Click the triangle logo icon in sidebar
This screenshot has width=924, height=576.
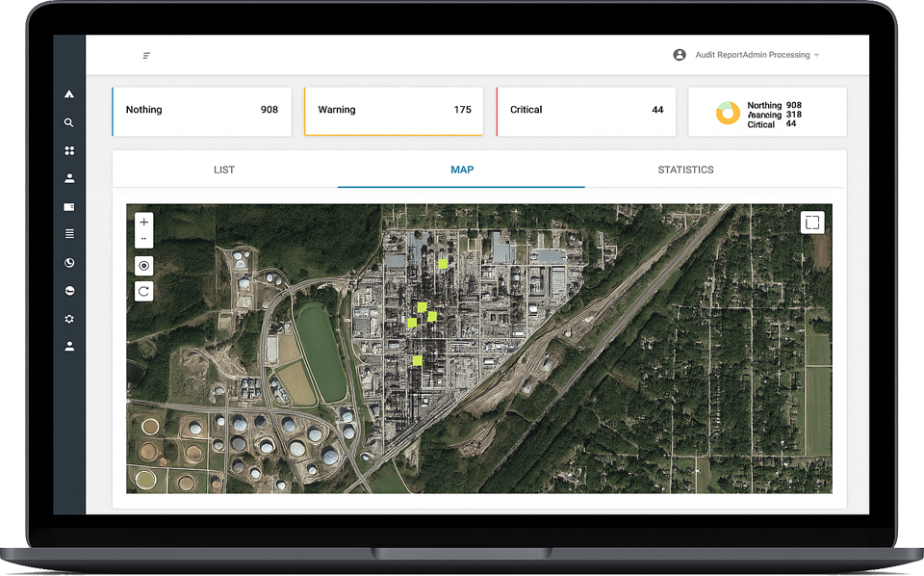coord(69,94)
